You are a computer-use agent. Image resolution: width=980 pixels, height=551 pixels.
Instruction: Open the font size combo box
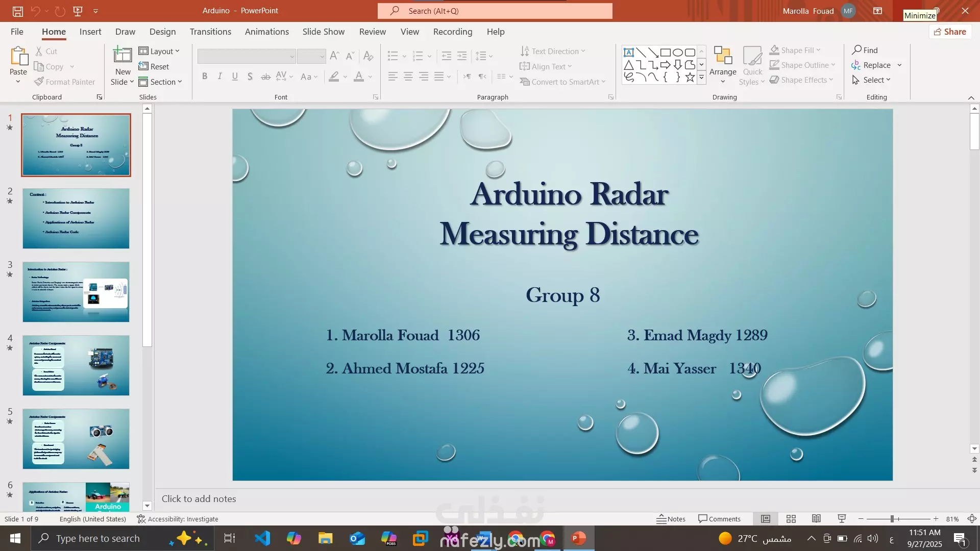point(311,56)
